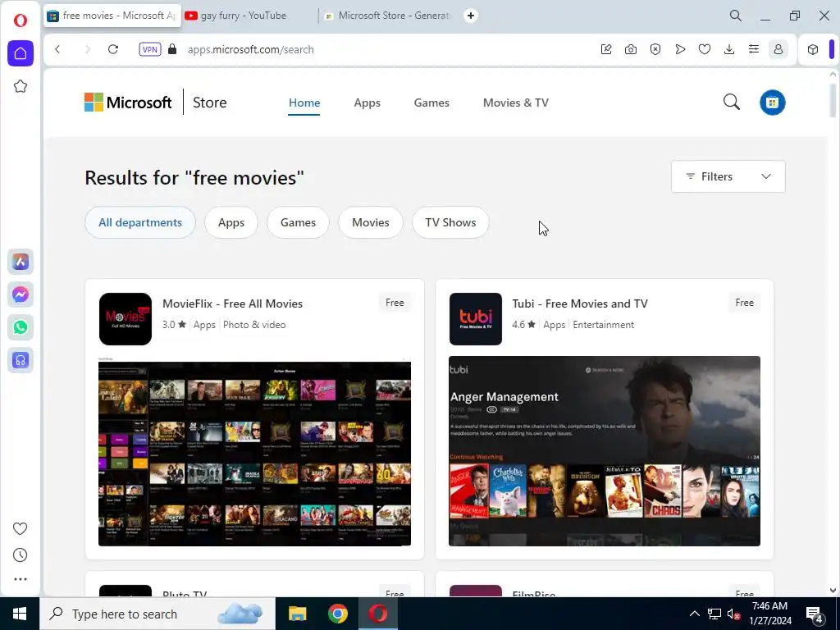
Task: Go back with the browser back arrow
Action: 57,49
